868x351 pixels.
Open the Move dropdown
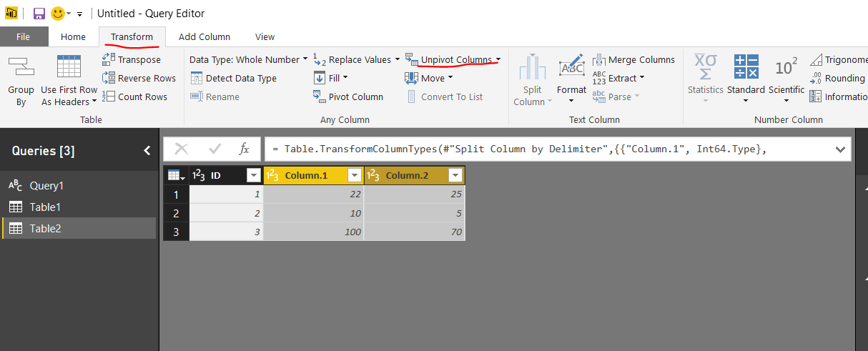coord(428,78)
